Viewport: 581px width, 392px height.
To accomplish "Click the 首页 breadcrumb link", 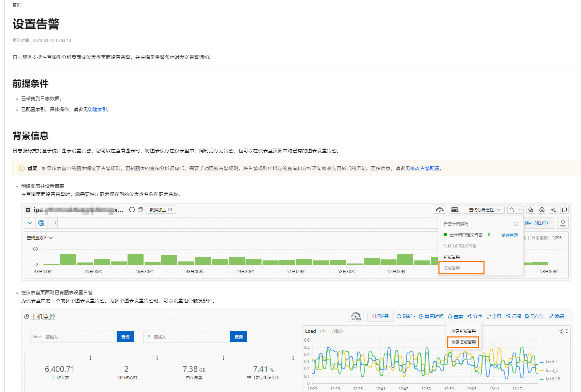I will (x=17, y=5).
